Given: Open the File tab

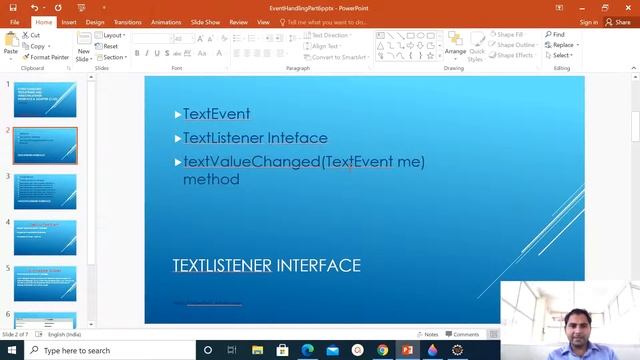Looking at the screenshot, I should [15, 22].
